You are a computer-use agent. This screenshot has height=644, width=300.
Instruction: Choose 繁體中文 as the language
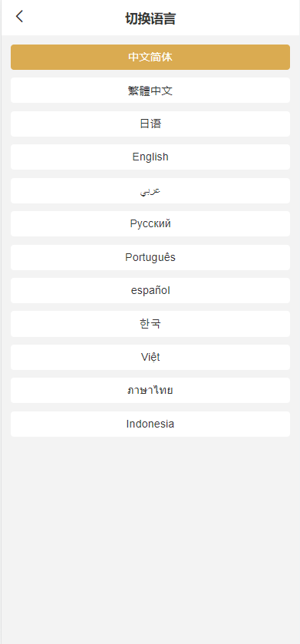click(x=150, y=91)
